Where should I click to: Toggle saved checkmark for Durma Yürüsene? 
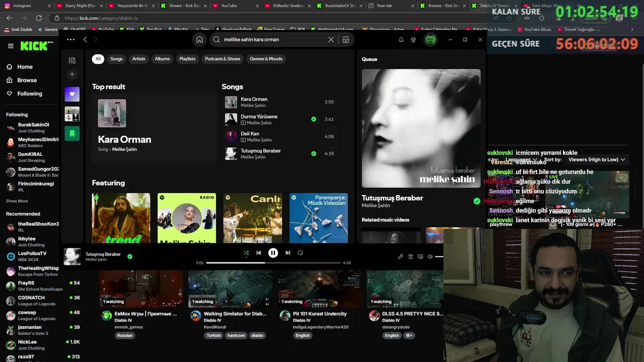(313, 119)
